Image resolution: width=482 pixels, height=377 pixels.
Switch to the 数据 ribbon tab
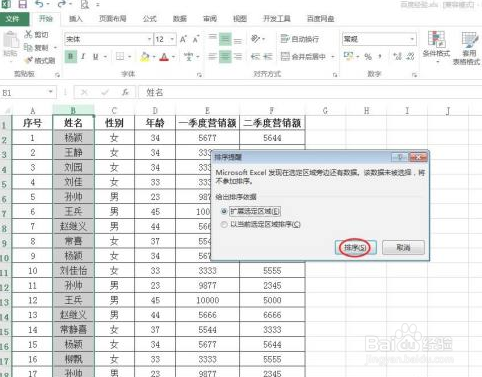tap(180, 19)
